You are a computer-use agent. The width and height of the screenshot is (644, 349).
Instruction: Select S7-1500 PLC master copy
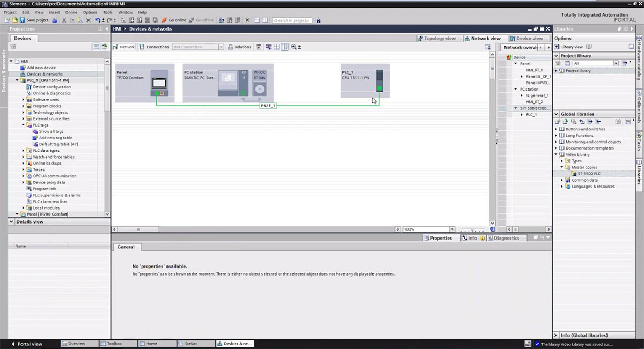pos(589,174)
